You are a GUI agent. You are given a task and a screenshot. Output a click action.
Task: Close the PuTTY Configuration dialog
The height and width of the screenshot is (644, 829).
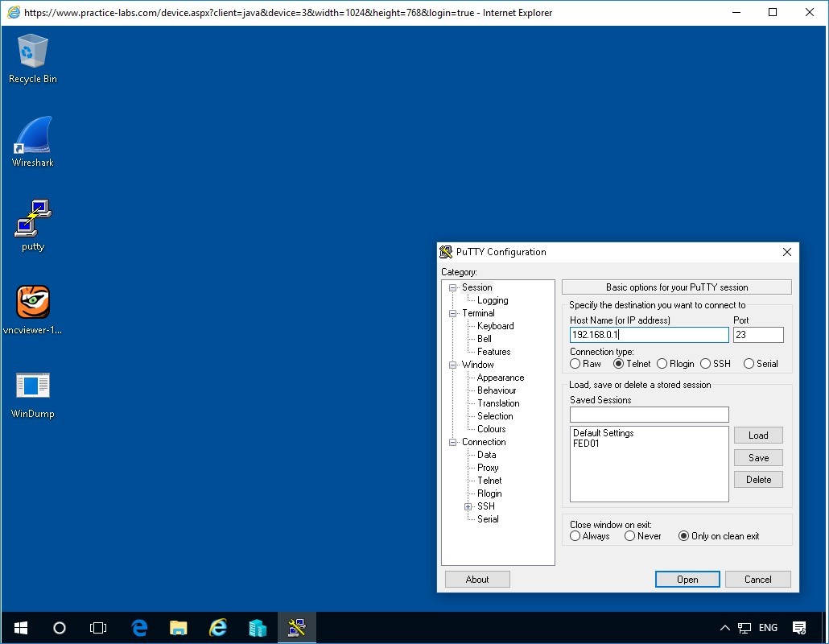click(786, 252)
